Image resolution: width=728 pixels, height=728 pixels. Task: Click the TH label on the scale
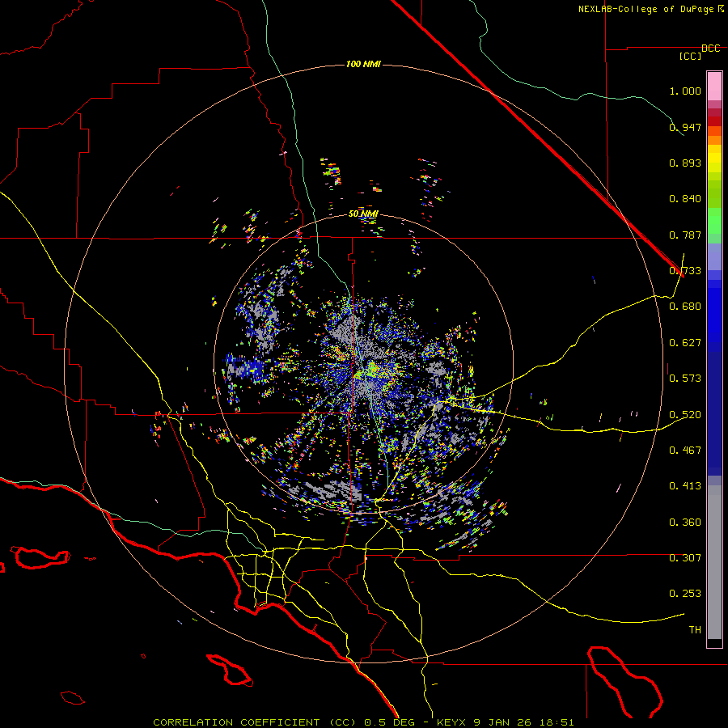(x=695, y=630)
